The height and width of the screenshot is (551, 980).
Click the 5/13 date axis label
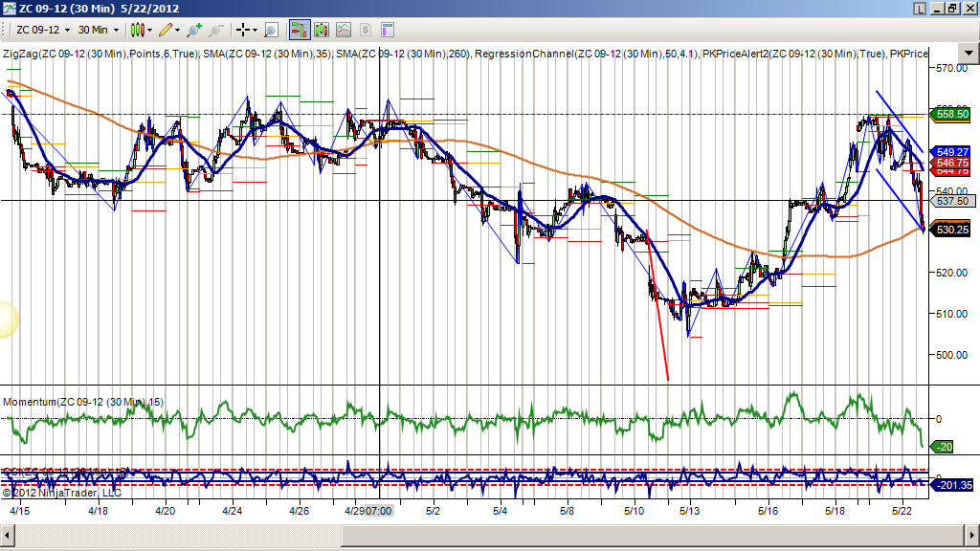click(690, 511)
